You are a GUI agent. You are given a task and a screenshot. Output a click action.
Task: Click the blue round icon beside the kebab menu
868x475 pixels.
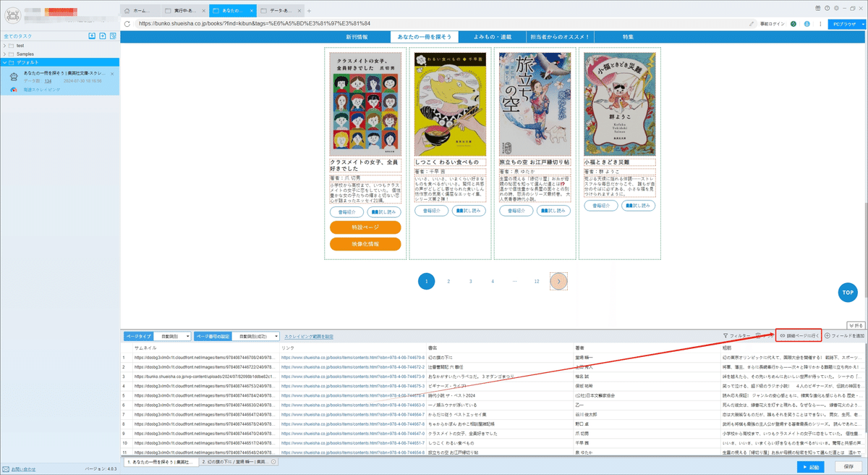(x=806, y=23)
